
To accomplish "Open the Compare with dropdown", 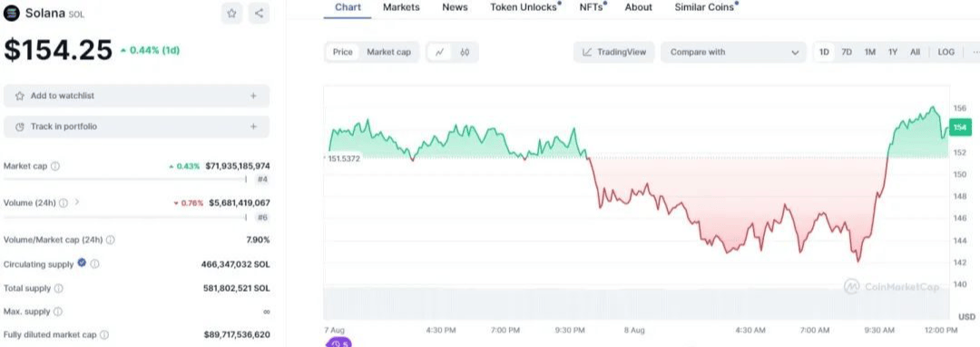I will (x=732, y=53).
